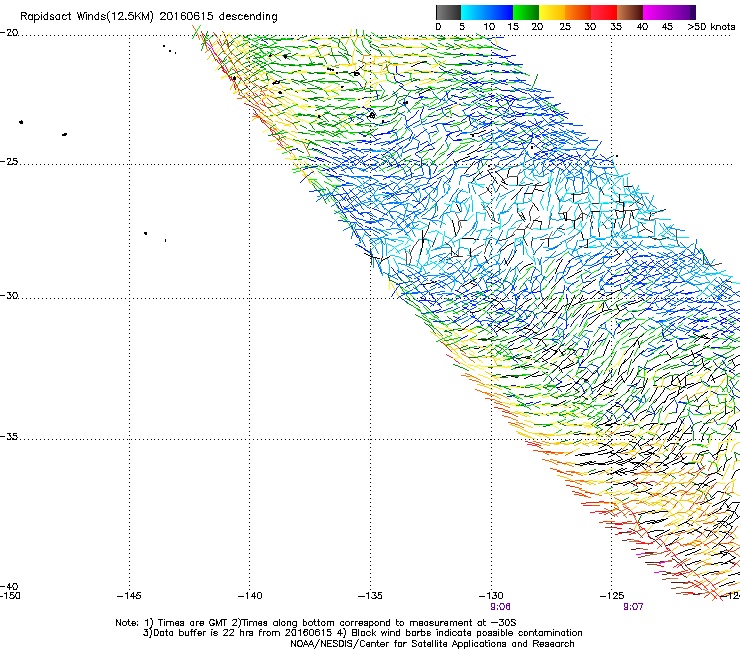The height and width of the screenshot is (650, 740).
Task: Click the '-35' latitude axis label
Action: (x=9, y=437)
